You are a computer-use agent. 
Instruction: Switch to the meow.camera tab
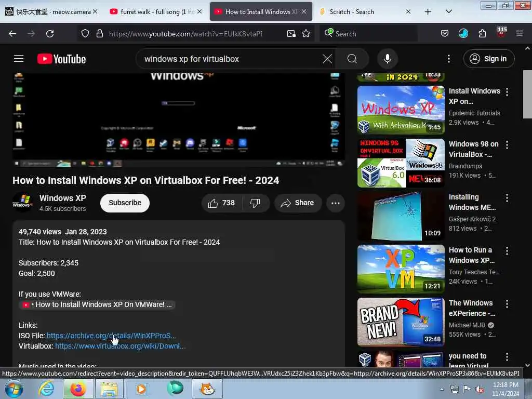coord(51,12)
